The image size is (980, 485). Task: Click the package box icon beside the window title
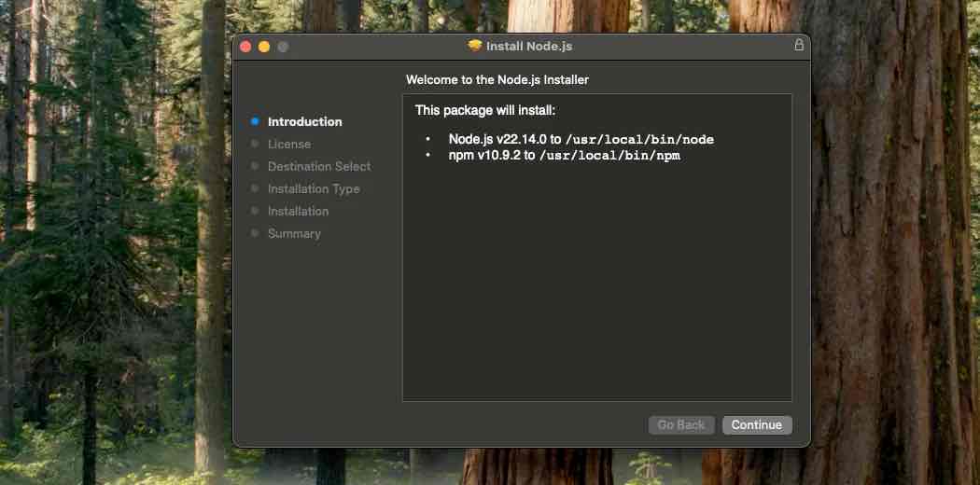[x=475, y=47]
